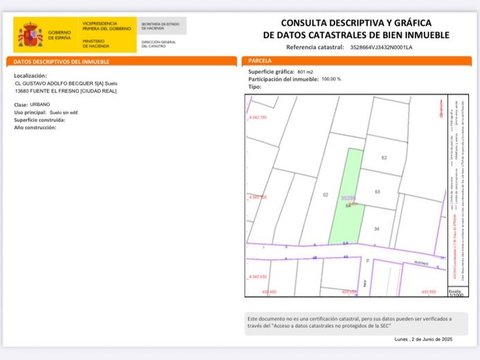The height and width of the screenshot is (360, 480).
Task: Click the 'Escala 1/1000' box on the map
Action: click(x=458, y=292)
